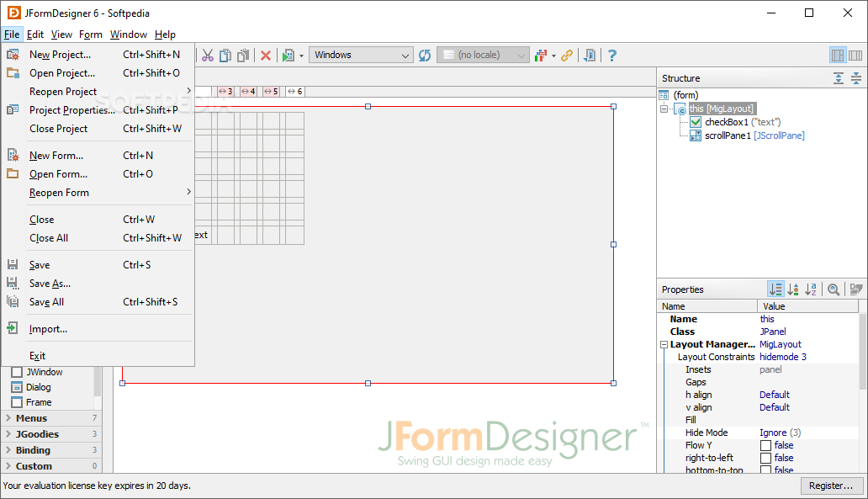The image size is (868, 499).
Task: Click the Save floppy disk icon in menu
Action: [x=13, y=264]
